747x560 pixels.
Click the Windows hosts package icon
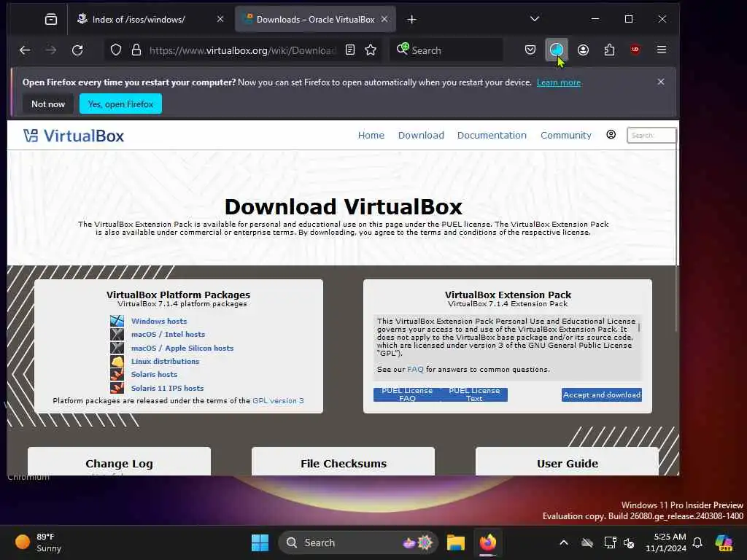pyautogui.click(x=117, y=321)
